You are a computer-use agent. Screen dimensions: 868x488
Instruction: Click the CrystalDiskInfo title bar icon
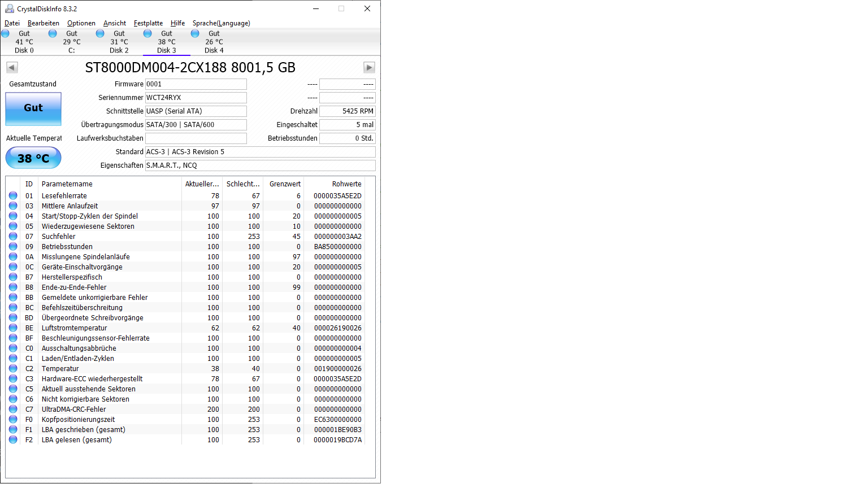point(9,8)
